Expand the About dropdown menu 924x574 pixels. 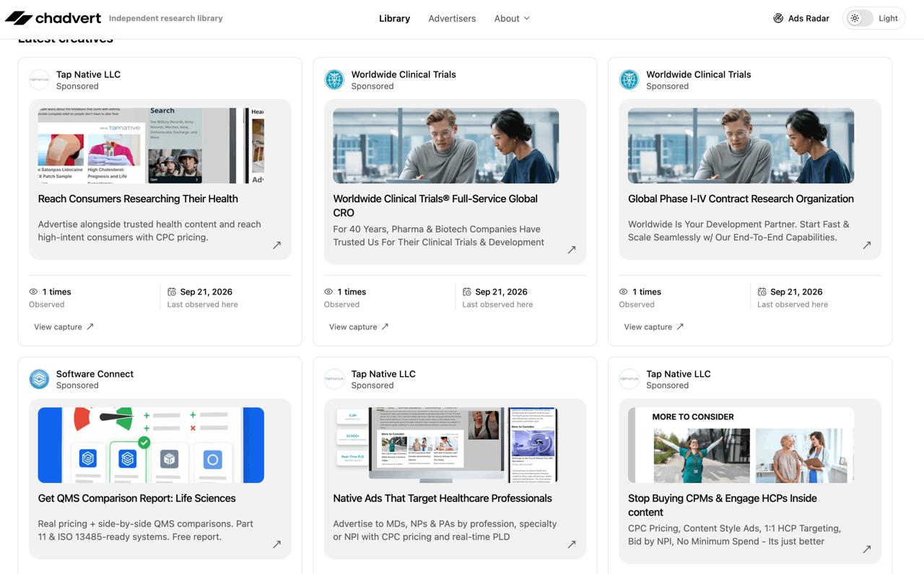(x=512, y=18)
